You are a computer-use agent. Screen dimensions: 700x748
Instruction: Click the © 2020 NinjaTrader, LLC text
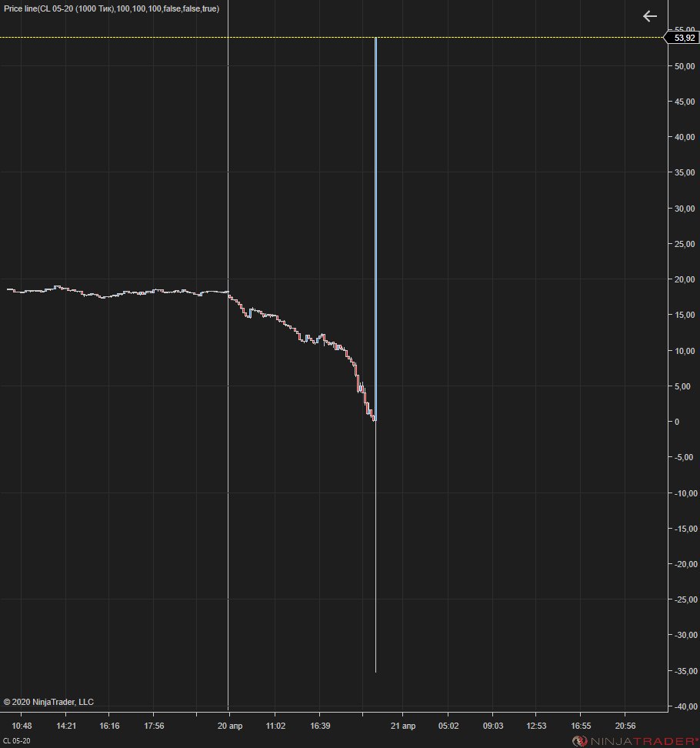pos(48,702)
